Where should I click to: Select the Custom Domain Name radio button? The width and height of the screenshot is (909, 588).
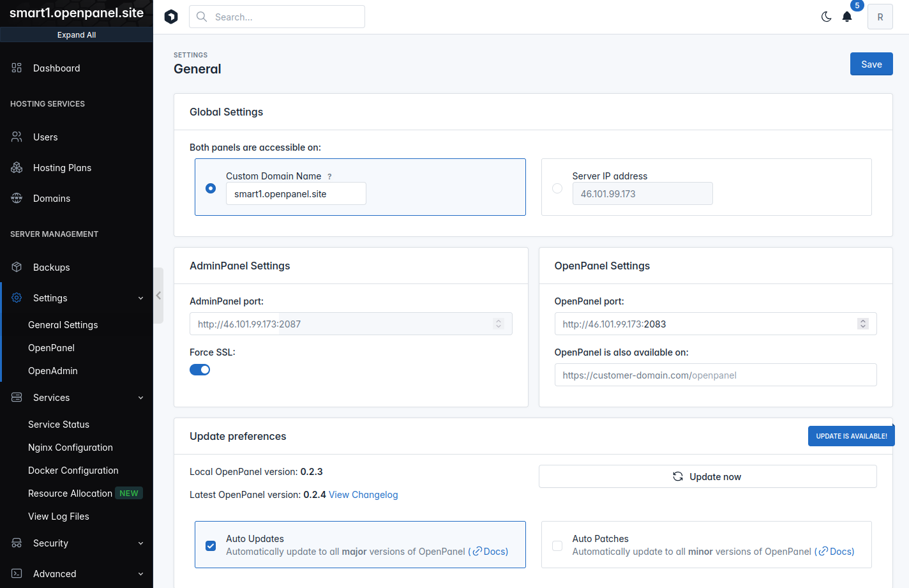click(211, 188)
